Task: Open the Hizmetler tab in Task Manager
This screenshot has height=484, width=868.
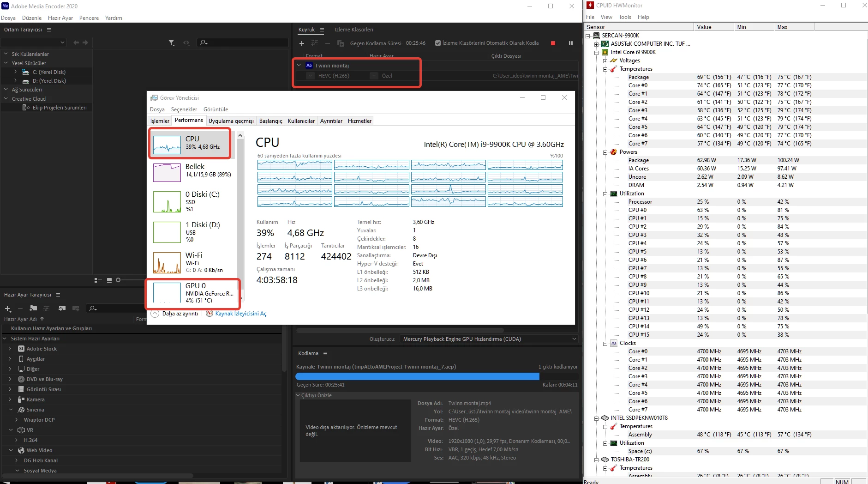Action: click(359, 121)
